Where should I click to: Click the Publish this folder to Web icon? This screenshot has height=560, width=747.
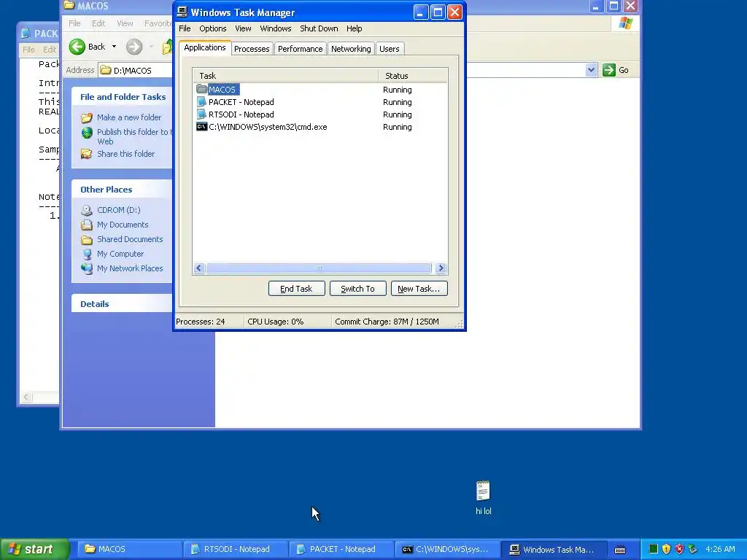[x=87, y=133]
